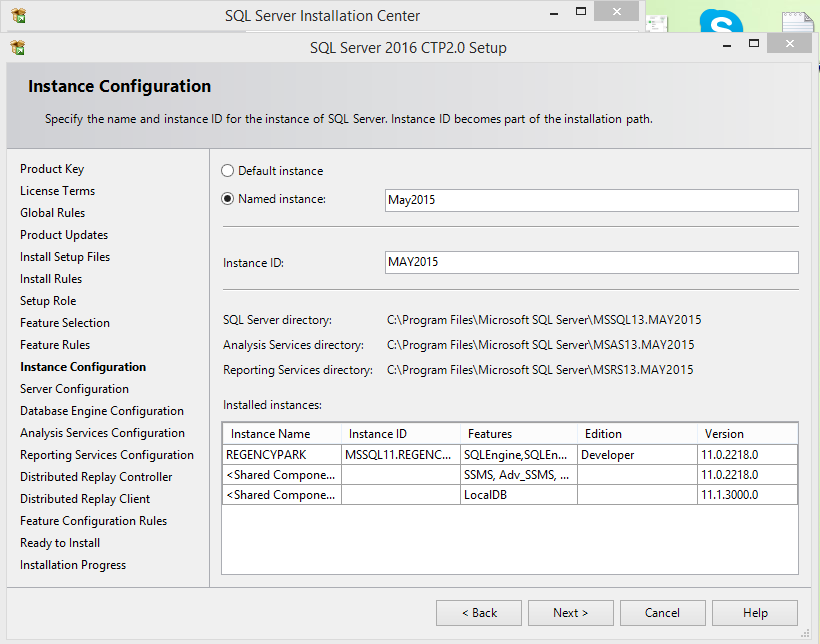Go to the Product Key step
This screenshot has width=820, height=644.
coord(52,168)
